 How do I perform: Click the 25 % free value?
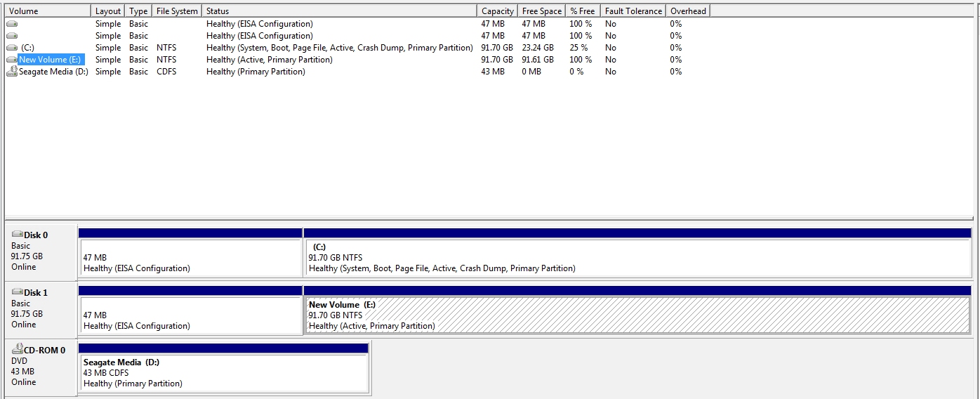pyautogui.click(x=578, y=48)
